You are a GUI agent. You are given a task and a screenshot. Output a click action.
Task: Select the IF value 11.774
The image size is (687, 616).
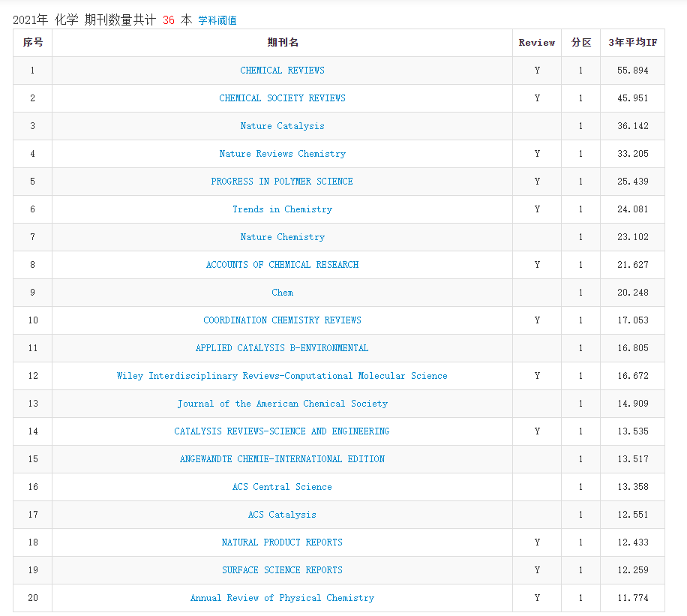click(x=633, y=597)
